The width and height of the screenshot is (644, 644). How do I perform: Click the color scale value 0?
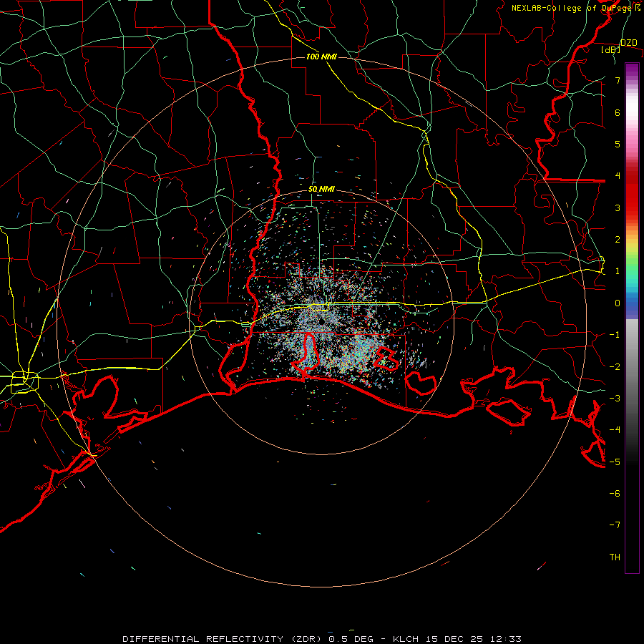click(x=618, y=303)
